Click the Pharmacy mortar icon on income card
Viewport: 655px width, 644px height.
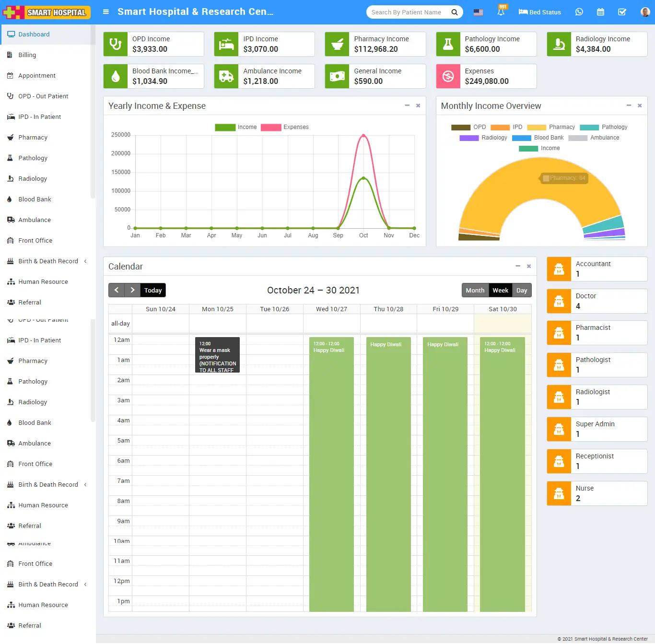pos(337,44)
